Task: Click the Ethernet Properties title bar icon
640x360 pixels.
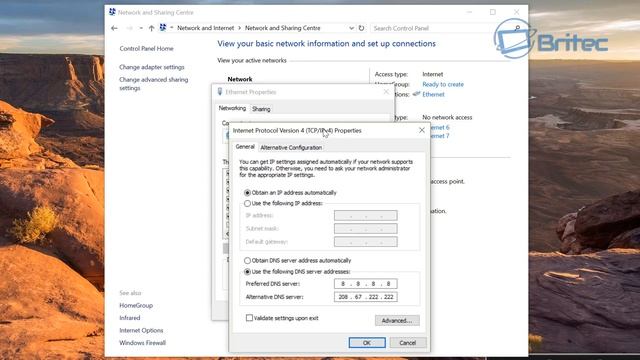Action: [220, 92]
